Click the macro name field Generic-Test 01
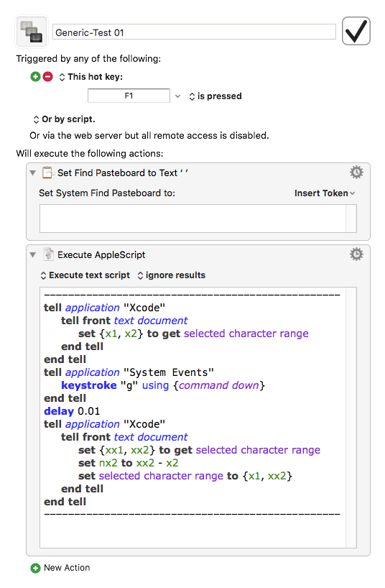This screenshot has width=385, height=588. [x=194, y=32]
